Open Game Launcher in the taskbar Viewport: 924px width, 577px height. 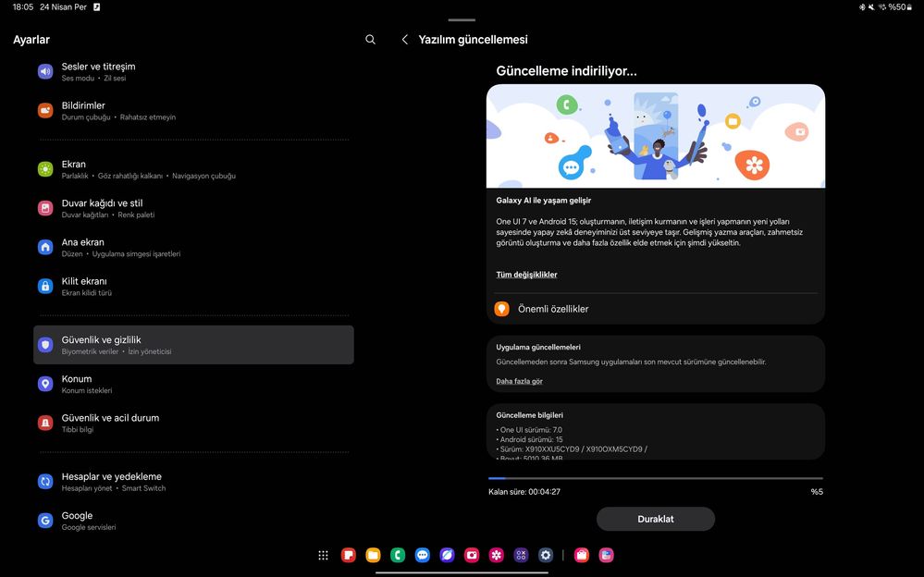(521, 555)
